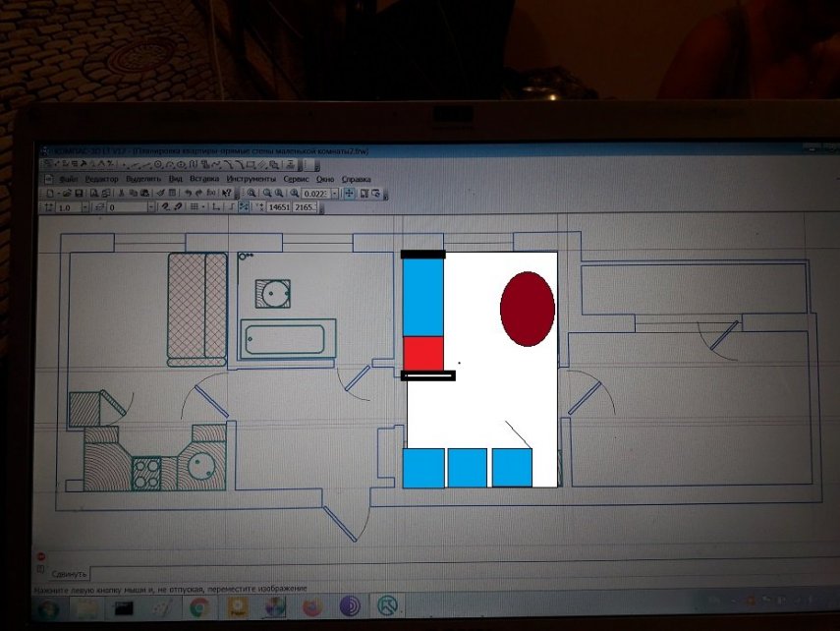Click the Save diskette icon
The width and height of the screenshot is (840, 631).
click(x=79, y=194)
